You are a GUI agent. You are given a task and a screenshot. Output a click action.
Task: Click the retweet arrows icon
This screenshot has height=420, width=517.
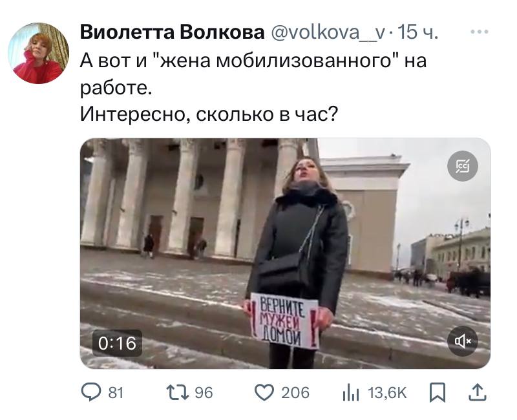click(178, 393)
